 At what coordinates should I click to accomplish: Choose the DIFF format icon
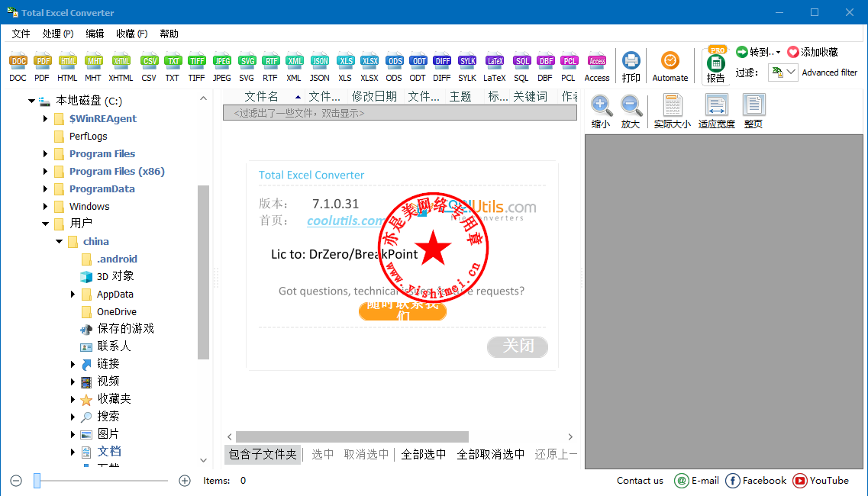coord(442,66)
